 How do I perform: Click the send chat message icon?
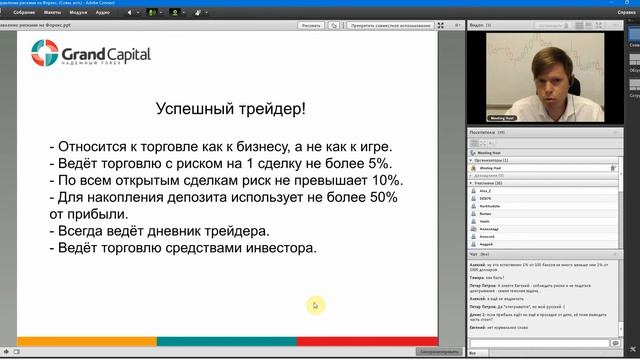tap(616, 343)
